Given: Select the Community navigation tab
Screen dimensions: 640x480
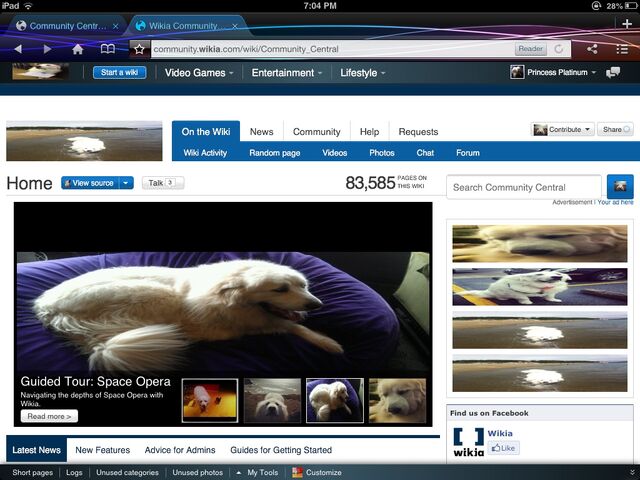Looking at the screenshot, I should [x=317, y=132].
